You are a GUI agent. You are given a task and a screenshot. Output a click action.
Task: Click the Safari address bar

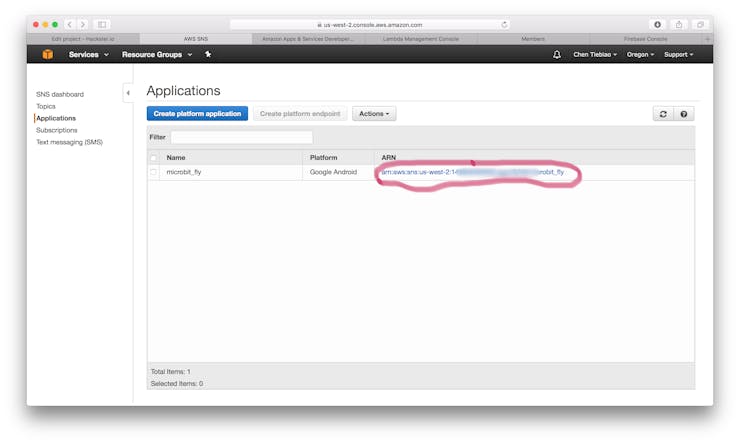pyautogui.click(x=370, y=25)
